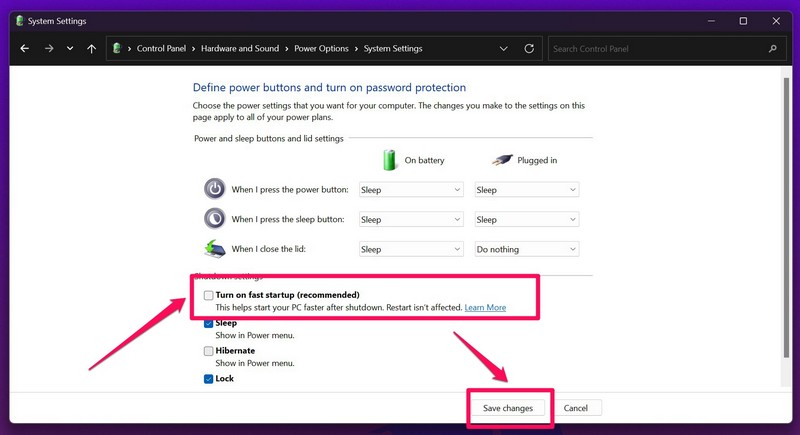Click the battery icon in the address bar
The height and width of the screenshot is (435, 800).
(x=117, y=48)
